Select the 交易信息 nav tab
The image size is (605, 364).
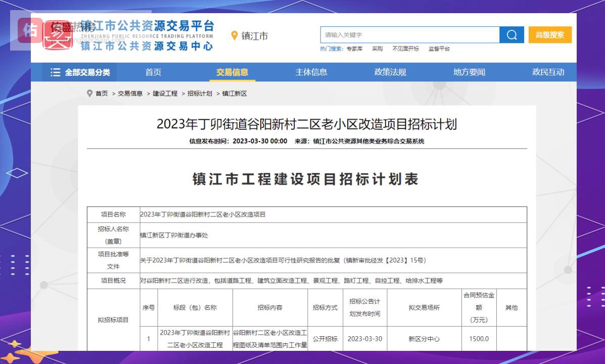click(x=232, y=72)
